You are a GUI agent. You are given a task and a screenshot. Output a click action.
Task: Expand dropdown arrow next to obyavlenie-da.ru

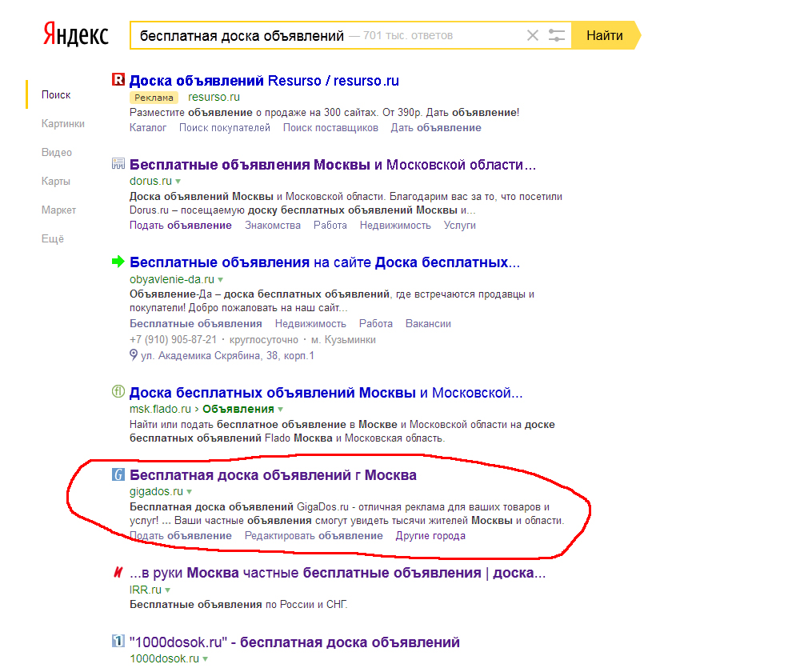coord(221,279)
